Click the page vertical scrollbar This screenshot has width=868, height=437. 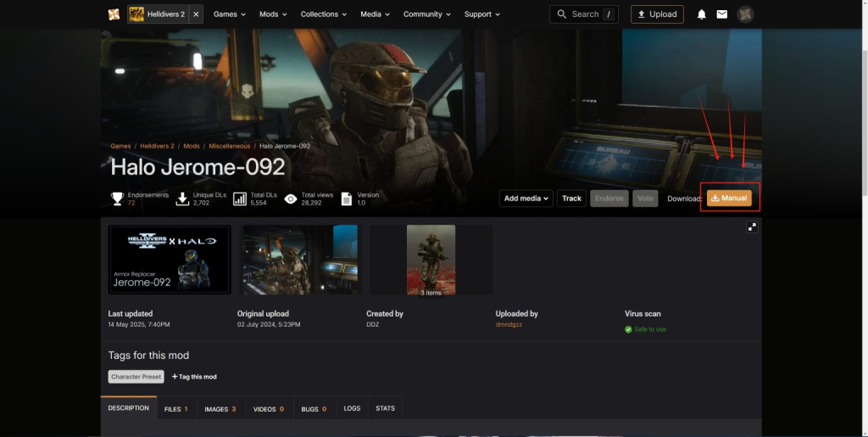tap(864, 122)
